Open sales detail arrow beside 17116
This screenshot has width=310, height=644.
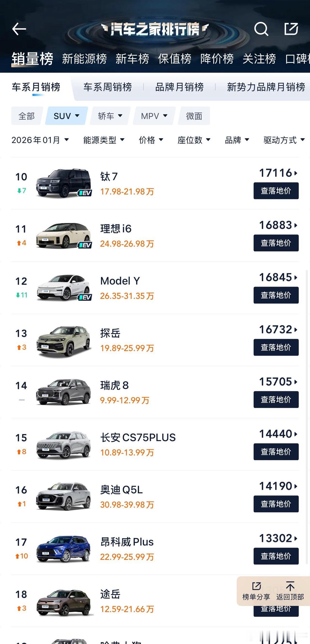pyautogui.click(x=296, y=173)
